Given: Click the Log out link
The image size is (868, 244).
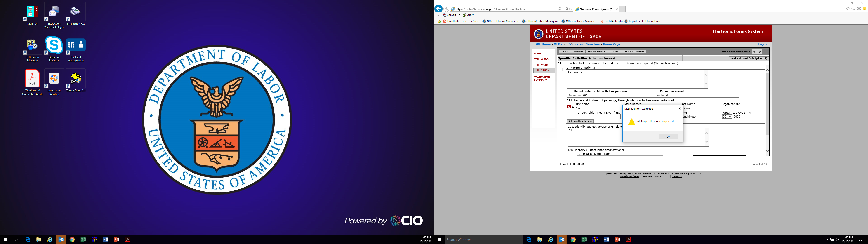Looking at the screenshot, I should [x=764, y=44].
